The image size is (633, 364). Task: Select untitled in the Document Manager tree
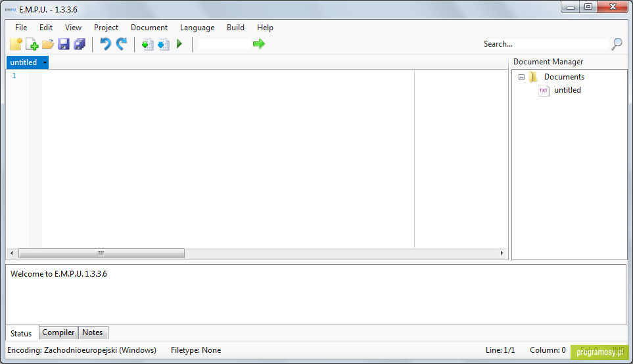[567, 90]
